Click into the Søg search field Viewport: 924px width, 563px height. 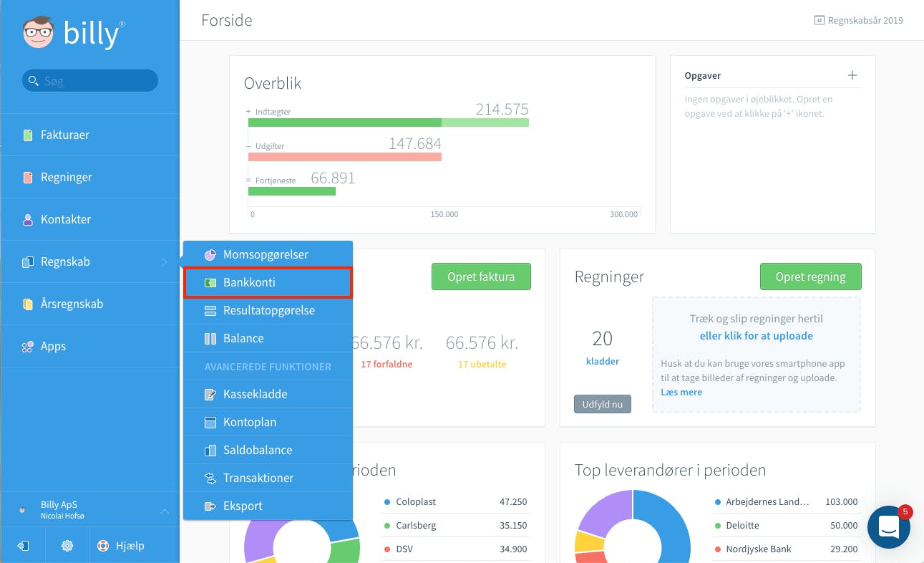point(90,81)
